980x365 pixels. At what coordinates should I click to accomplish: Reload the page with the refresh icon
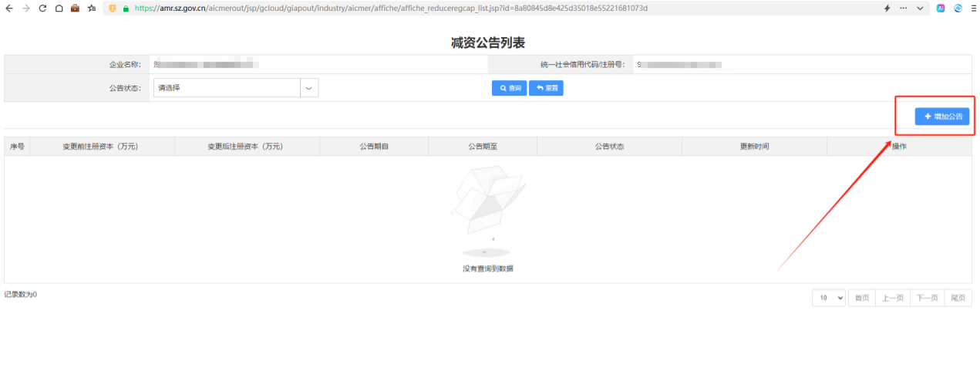(x=42, y=8)
